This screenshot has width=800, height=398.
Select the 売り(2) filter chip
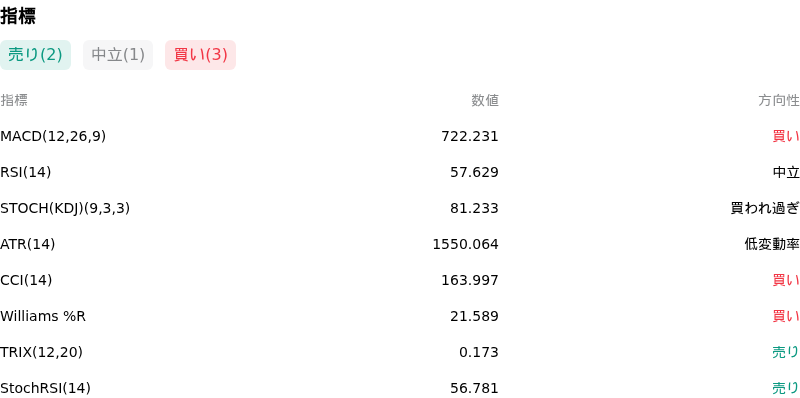coord(35,55)
